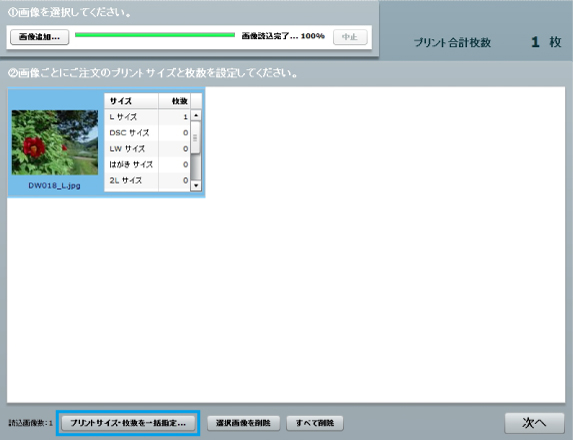573x440 pixels.
Task: Click the DW018_L.jpg file name label
Action: (54, 186)
